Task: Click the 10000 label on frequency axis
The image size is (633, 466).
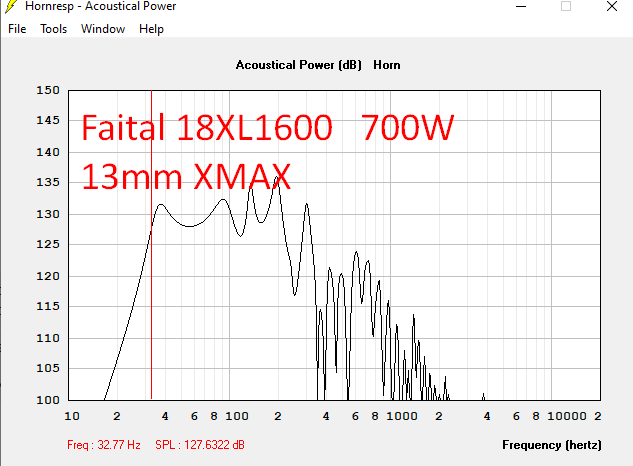Action: point(567,416)
